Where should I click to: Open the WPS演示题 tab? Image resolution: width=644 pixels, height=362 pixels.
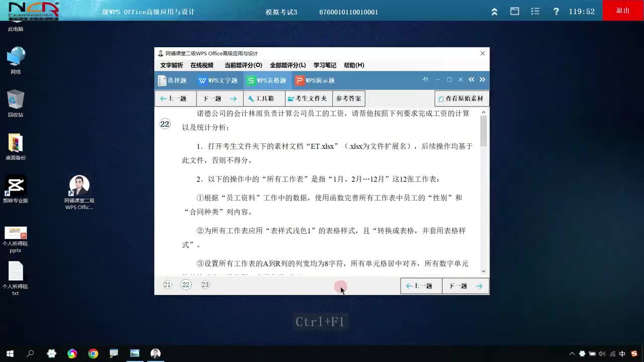315,80
